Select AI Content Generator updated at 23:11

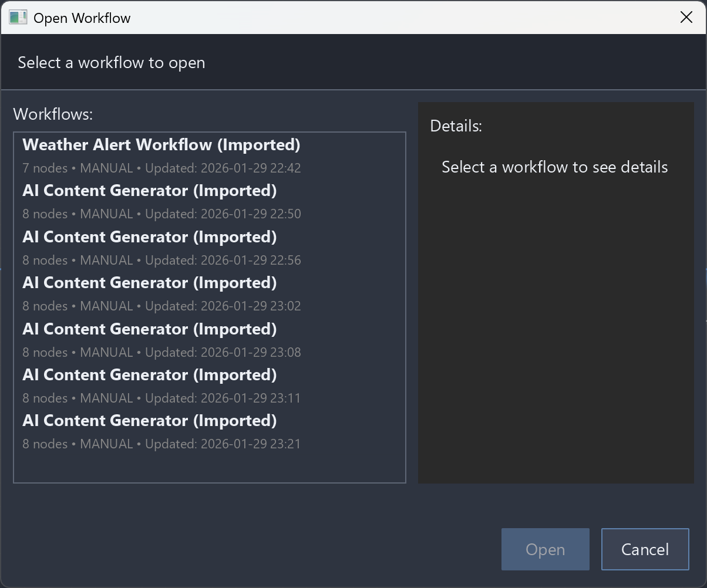point(150,375)
